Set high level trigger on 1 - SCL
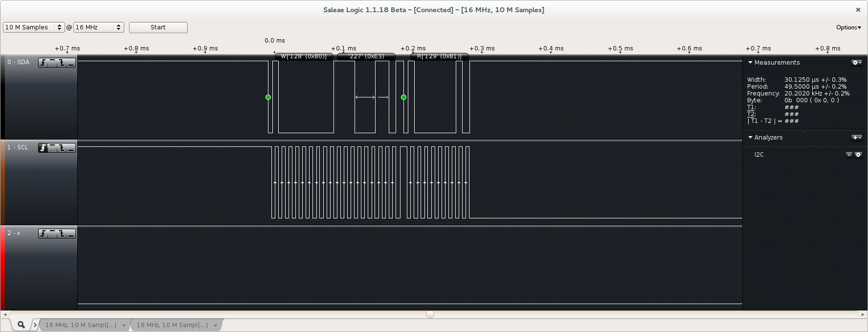The image size is (868, 332). click(52, 148)
